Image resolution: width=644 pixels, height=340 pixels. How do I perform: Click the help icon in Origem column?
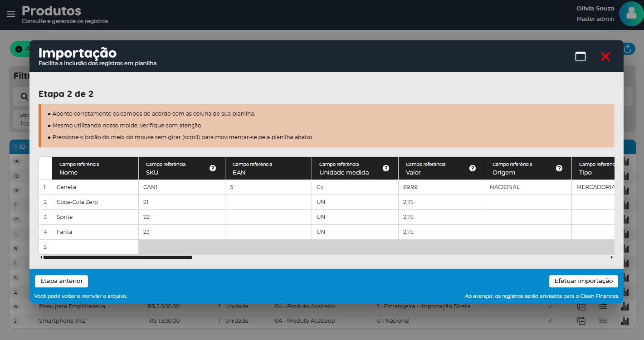click(559, 168)
